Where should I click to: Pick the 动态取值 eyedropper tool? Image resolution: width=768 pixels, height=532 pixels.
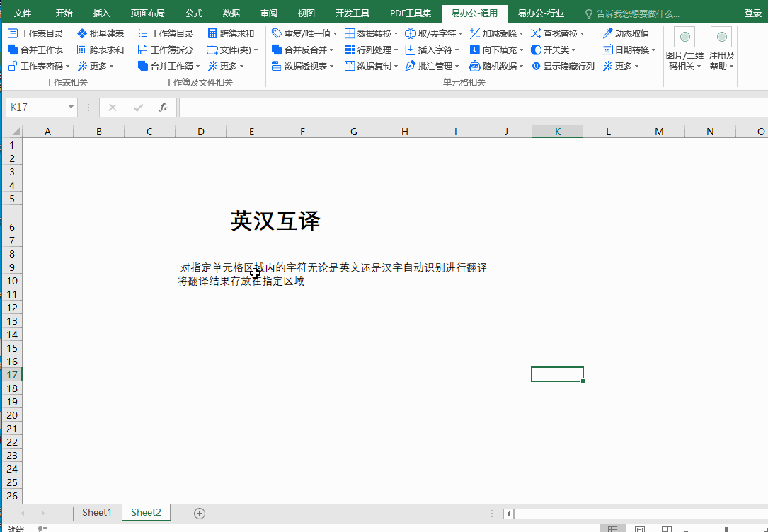pyautogui.click(x=626, y=34)
